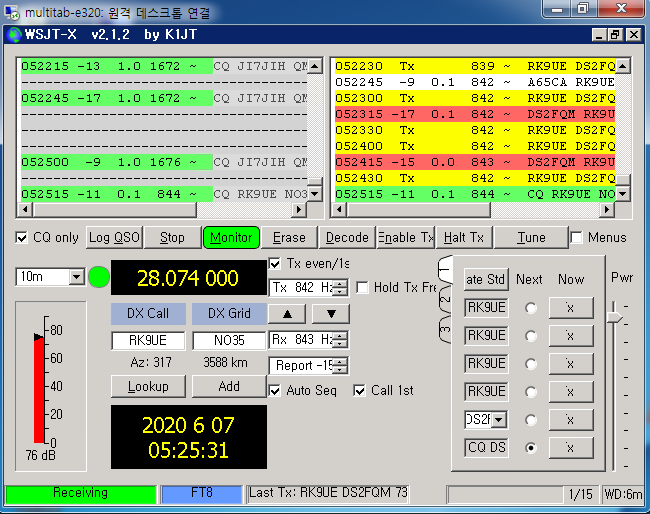The height and width of the screenshot is (514, 650).
Task: Click the Tune button
Action: coord(531,238)
